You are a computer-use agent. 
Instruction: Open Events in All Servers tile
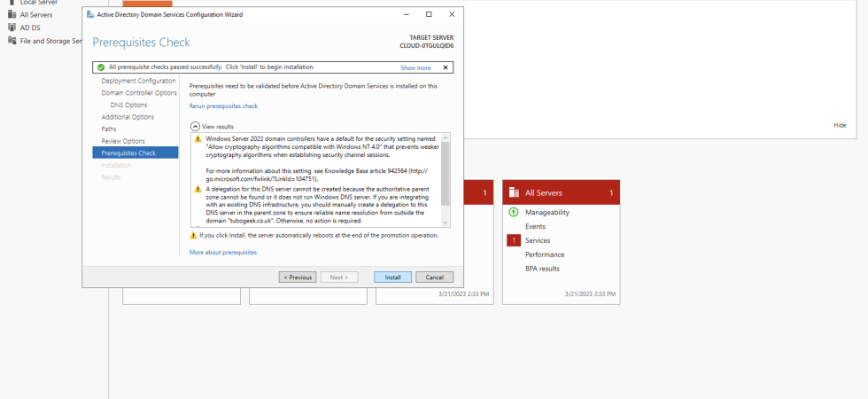click(x=535, y=226)
